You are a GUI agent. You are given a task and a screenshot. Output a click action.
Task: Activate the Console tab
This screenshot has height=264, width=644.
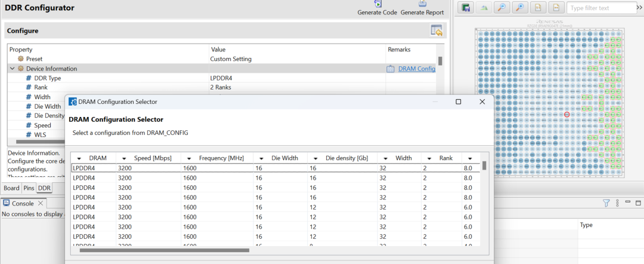23,203
